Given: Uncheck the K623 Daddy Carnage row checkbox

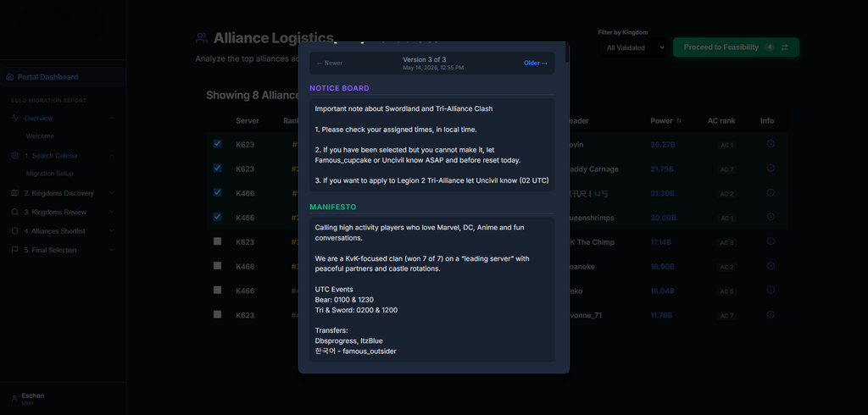Looking at the screenshot, I should pos(218,169).
